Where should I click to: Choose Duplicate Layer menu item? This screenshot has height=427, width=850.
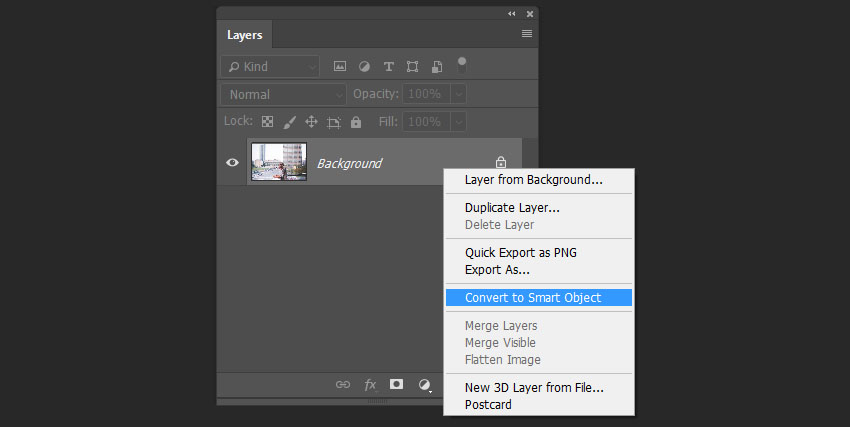pos(539,208)
